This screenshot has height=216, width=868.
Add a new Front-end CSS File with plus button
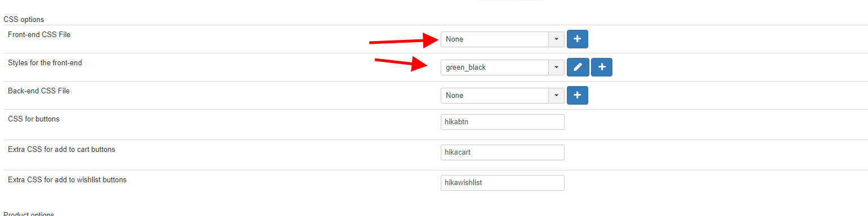pos(577,39)
